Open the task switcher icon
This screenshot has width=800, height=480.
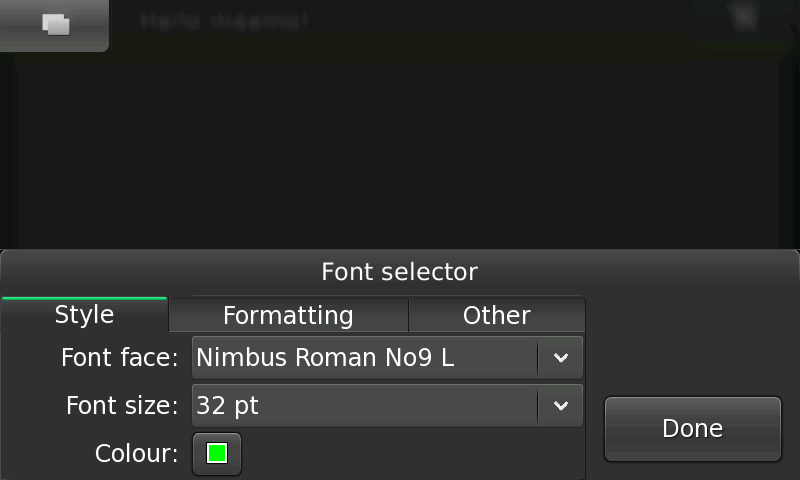coord(56,25)
